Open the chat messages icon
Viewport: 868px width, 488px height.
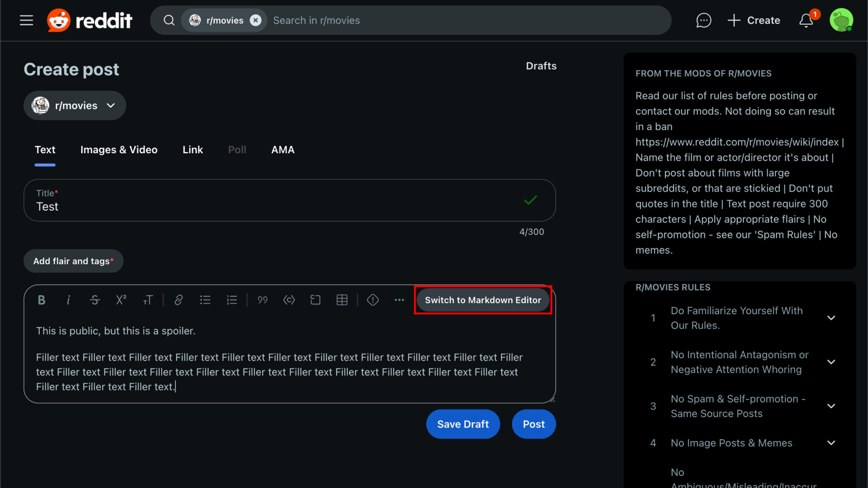click(703, 20)
